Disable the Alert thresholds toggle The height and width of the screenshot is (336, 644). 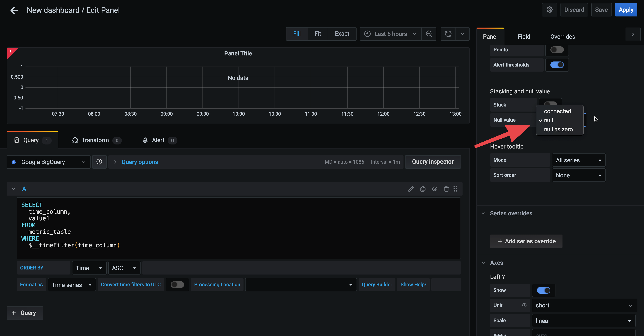tap(557, 65)
